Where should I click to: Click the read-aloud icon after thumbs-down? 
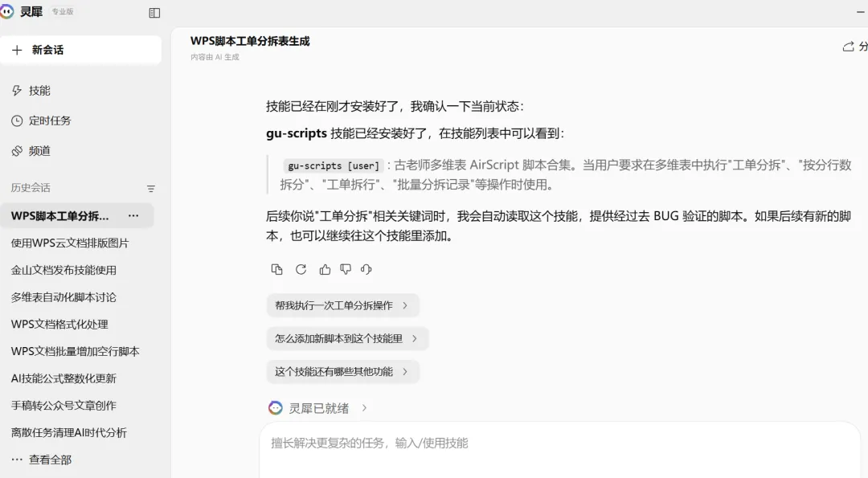click(366, 269)
